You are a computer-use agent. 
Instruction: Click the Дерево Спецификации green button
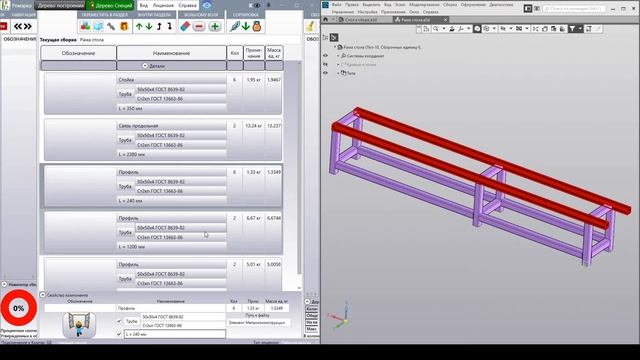(x=111, y=5)
